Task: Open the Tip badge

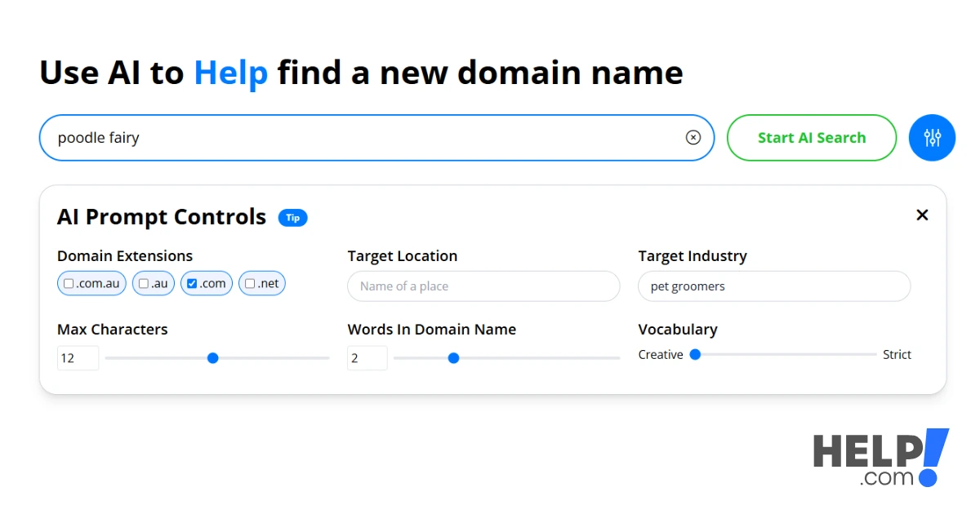Action: pyautogui.click(x=292, y=218)
